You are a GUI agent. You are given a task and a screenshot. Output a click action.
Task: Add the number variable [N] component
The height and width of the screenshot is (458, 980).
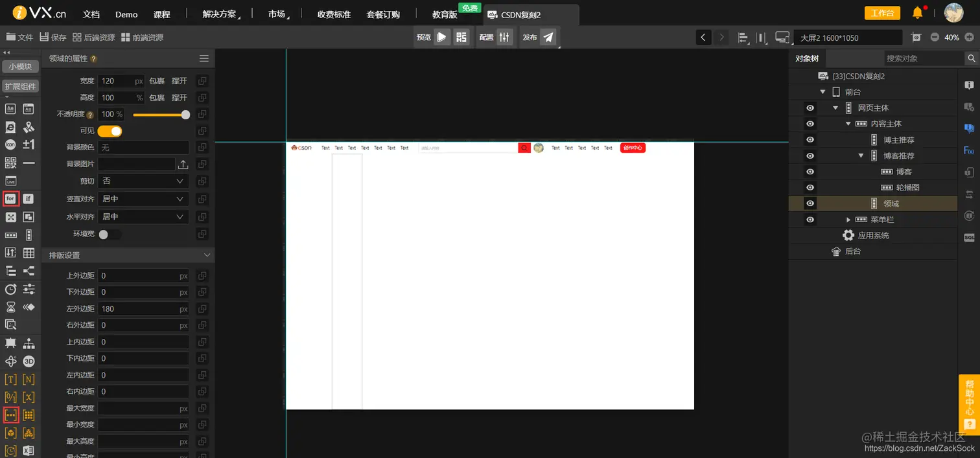pyautogui.click(x=29, y=380)
